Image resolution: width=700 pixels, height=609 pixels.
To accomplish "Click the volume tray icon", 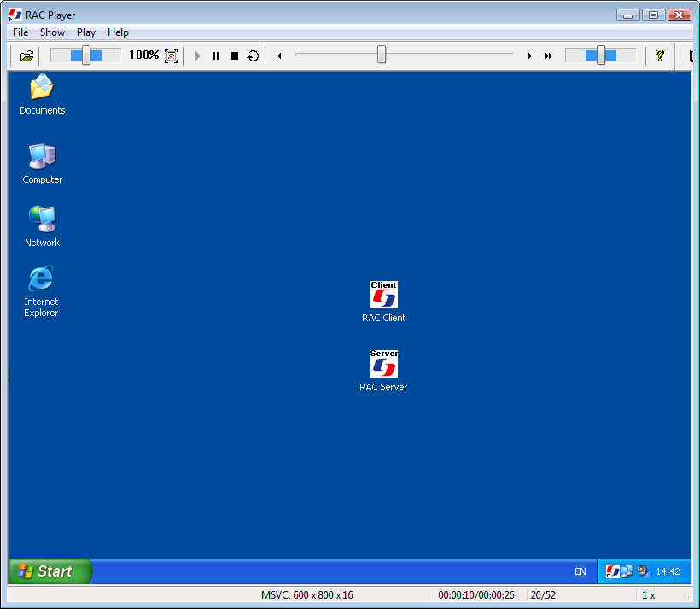I will tap(644, 571).
